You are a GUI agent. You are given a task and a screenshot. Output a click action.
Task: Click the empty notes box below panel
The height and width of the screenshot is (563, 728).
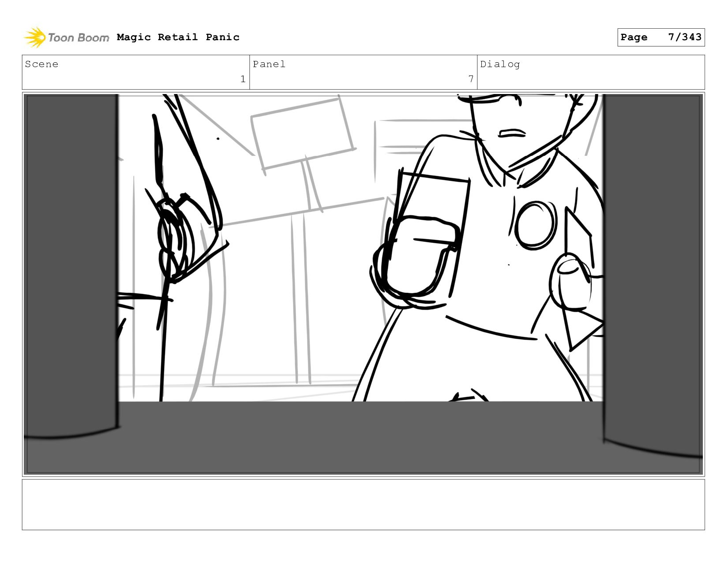[363, 505]
